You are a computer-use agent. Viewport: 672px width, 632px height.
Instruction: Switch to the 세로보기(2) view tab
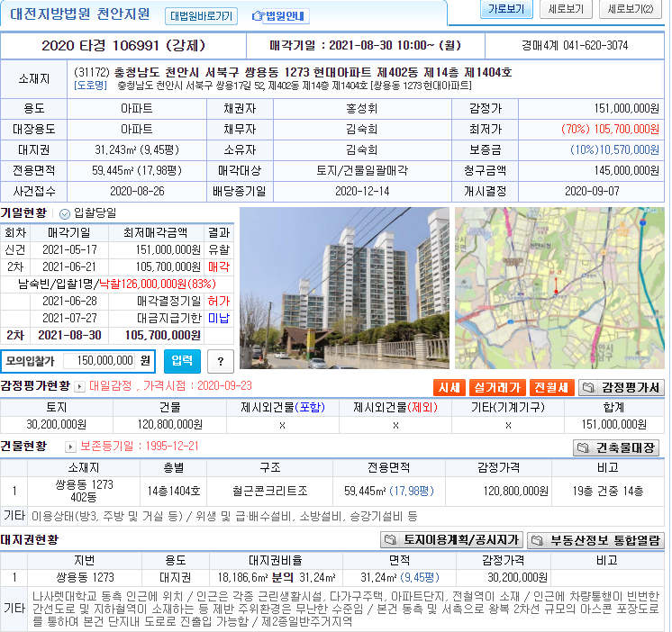click(631, 9)
